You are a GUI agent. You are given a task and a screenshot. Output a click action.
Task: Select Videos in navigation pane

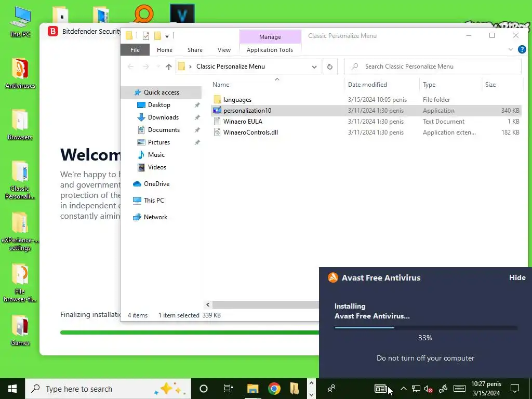pyautogui.click(x=157, y=167)
